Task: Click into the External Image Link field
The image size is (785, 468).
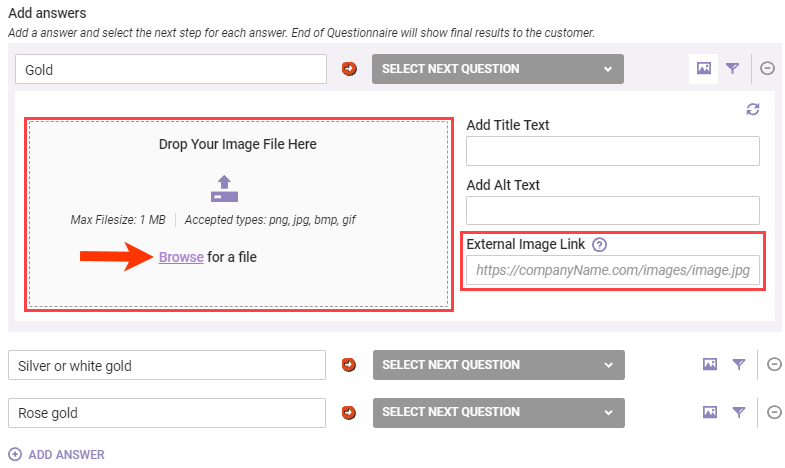Action: [x=613, y=270]
